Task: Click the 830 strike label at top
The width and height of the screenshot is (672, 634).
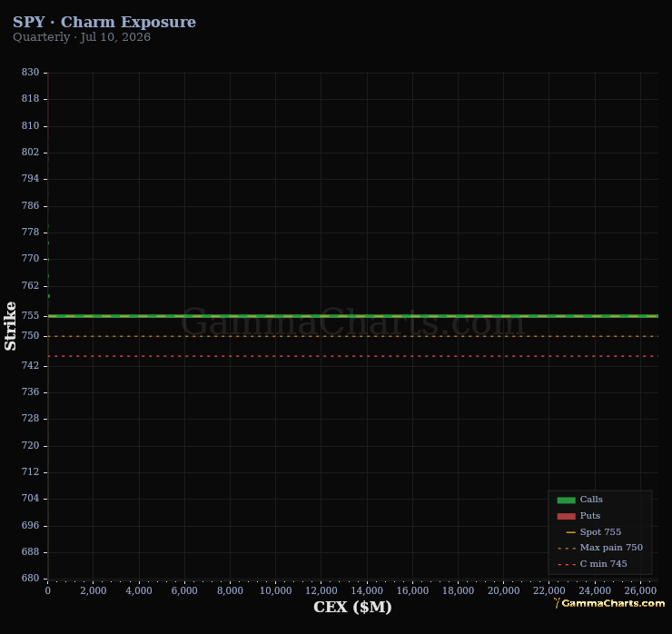Action: (30, 72)
